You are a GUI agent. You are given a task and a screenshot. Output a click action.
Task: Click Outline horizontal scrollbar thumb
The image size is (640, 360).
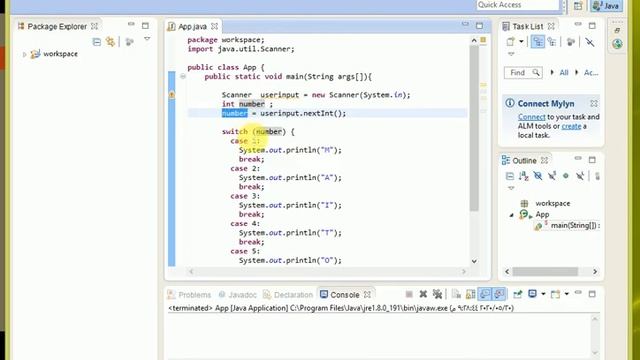545,271
